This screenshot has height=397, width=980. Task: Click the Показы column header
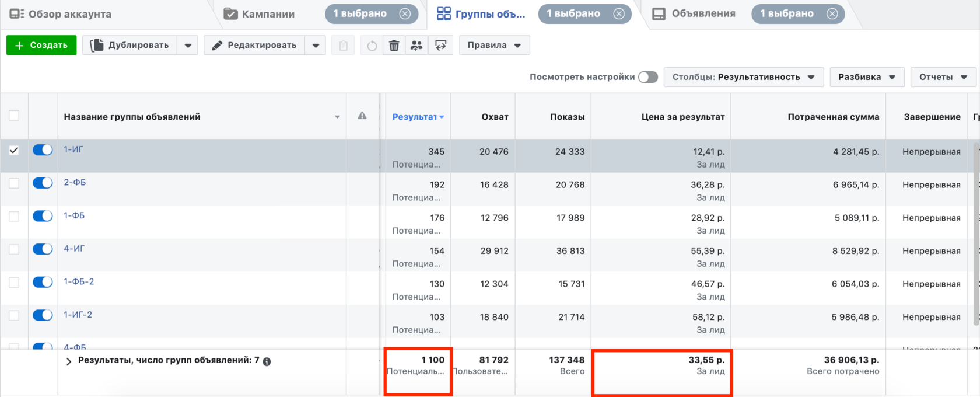tap(568, 117)
